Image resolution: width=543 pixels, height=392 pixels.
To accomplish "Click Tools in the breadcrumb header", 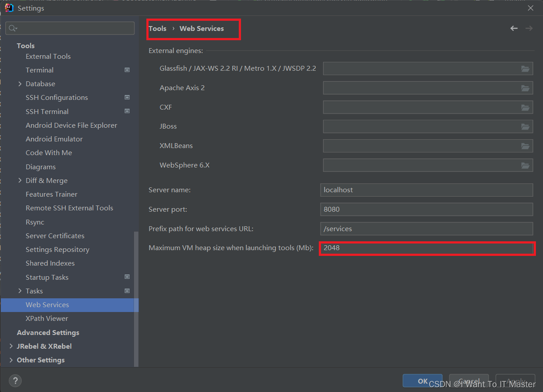I will coord(158,28).
